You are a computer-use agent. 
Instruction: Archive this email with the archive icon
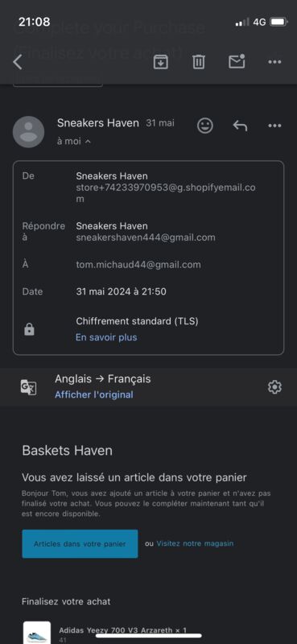[159, 62]
